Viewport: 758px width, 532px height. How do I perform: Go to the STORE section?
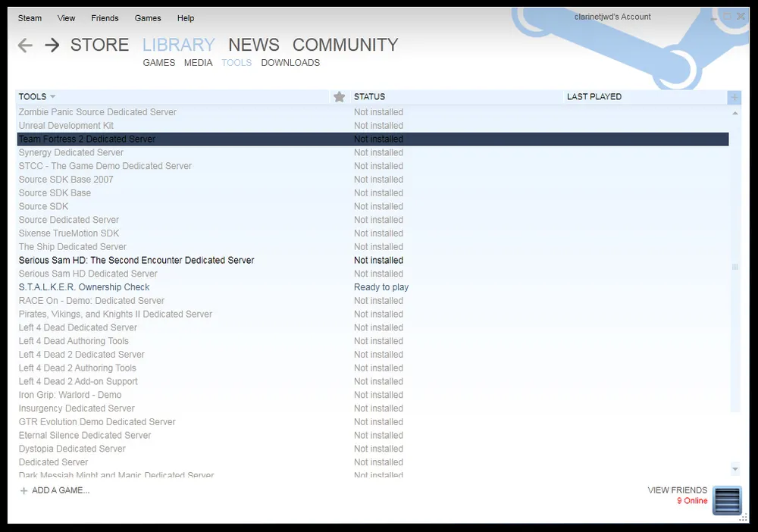[x=99, y=45]
